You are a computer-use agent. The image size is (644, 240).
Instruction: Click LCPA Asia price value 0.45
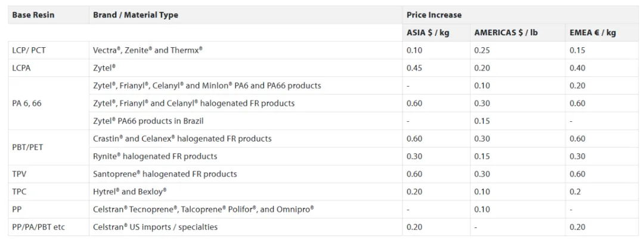[414, 68]
